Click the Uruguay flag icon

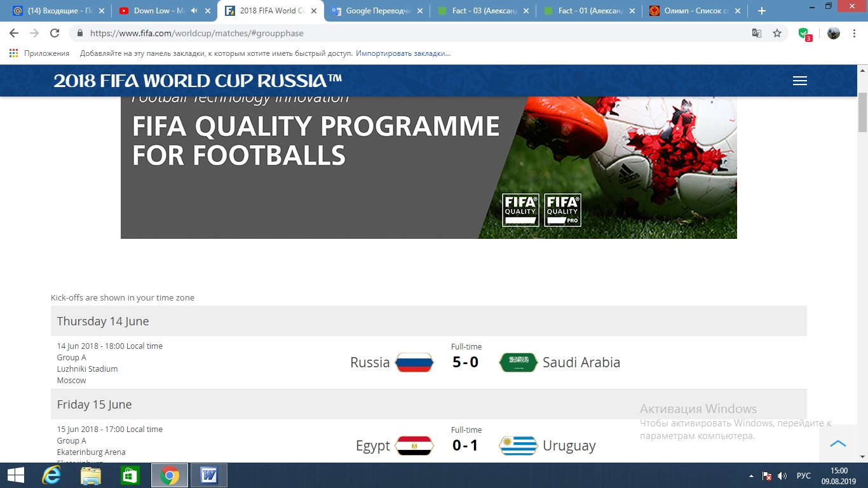519,446
